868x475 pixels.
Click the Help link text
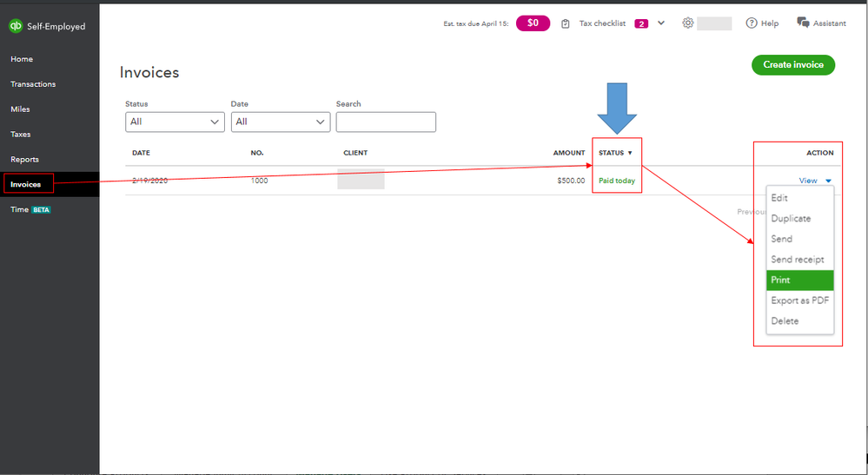pos(770,23)
